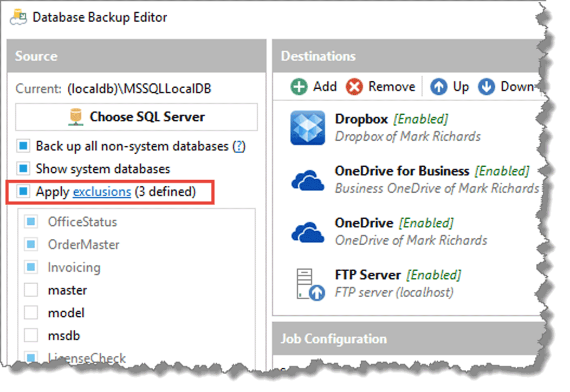Open the help question mark link
Screen dimensions: 570x392
(x=239, y=146)
